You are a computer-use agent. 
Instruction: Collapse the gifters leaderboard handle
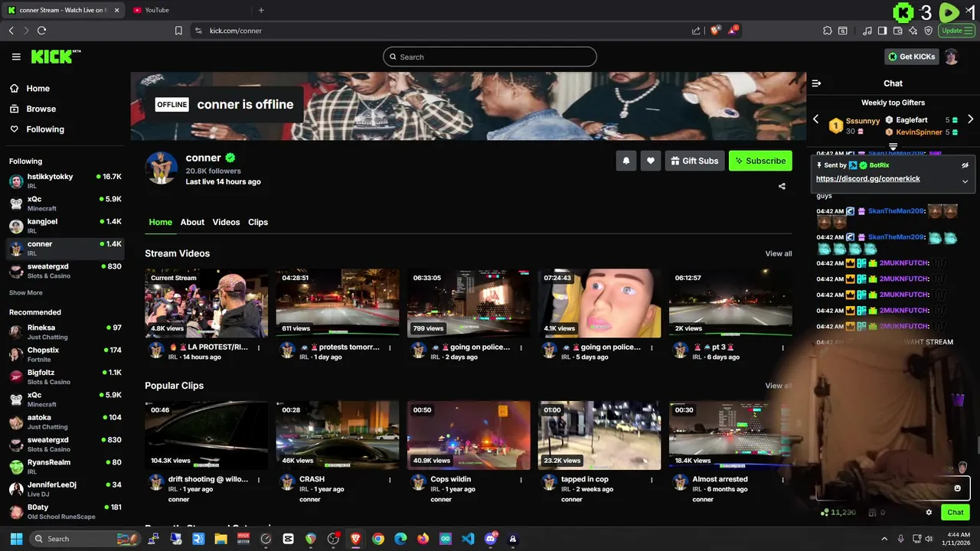point(893,146)
